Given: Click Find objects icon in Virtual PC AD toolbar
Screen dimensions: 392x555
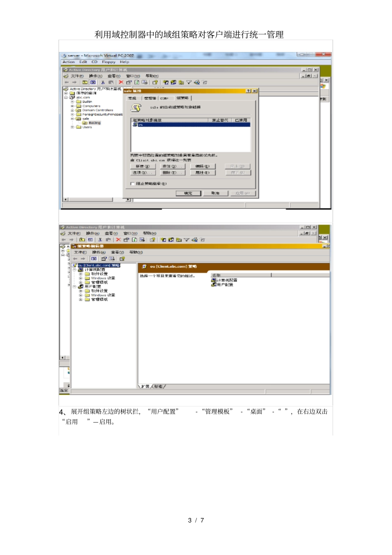Looking at the screenshot, I should [x=197, y=83].
